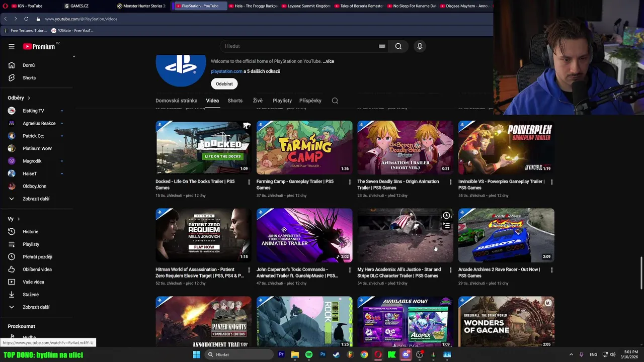Open Hitman Patient Zero Requiem thumbnail

coord(203,235)
